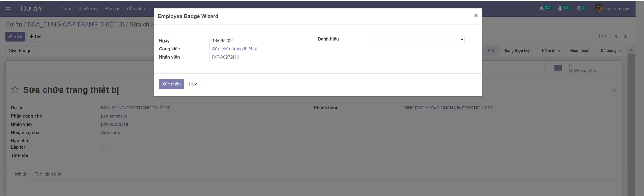Click the user avatar picture
The image size is (644, 196).
598,9
